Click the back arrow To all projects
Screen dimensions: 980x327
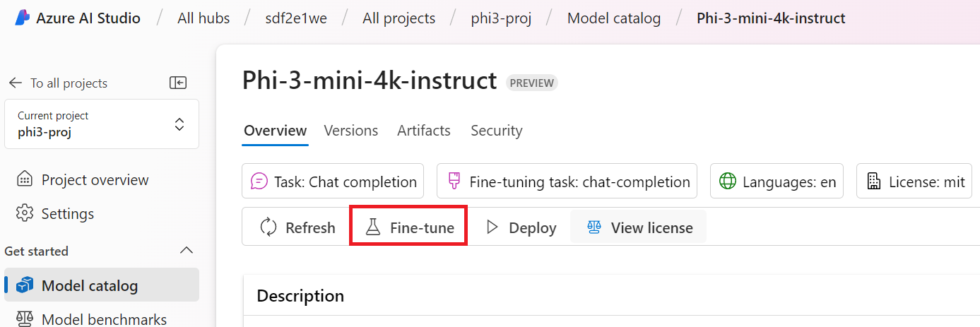[16, 83]
